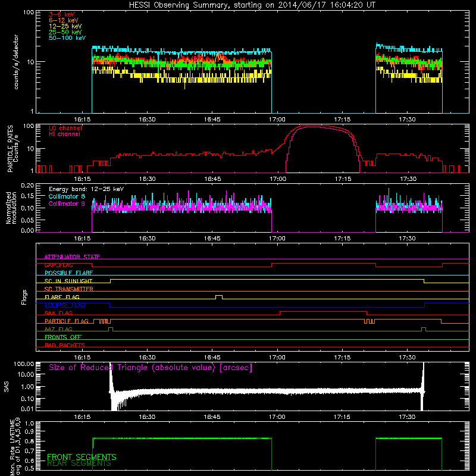Click the particle rate peak near 17:07
The height and width of the screenshot is (476, 476).
314,126
